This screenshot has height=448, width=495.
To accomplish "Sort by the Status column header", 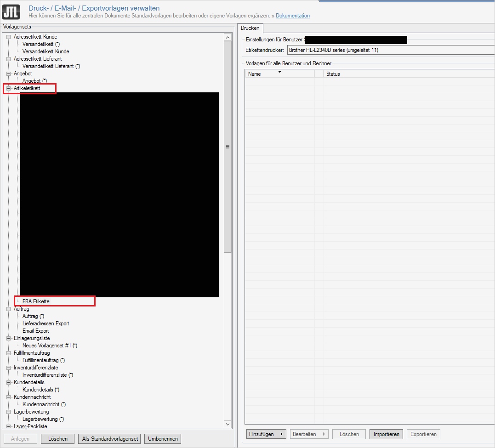I will (409, 74).
